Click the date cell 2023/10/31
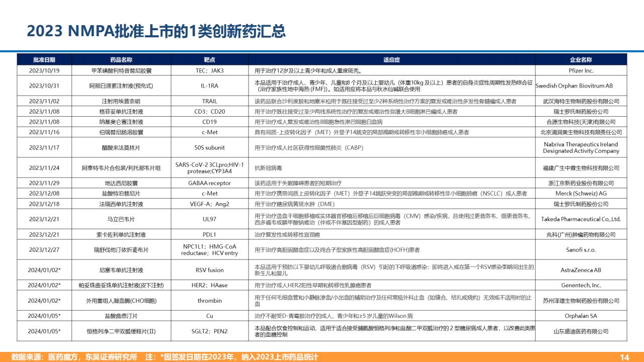Image resolution: width=644 pixels, height=362 pixels. tap(44, 86)
